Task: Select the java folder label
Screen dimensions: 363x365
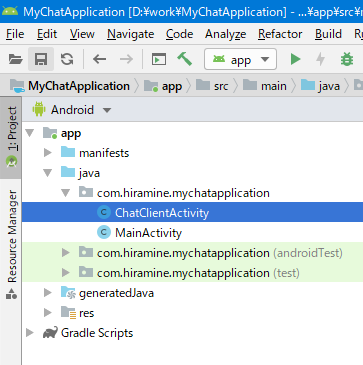Action: [89, 174]
